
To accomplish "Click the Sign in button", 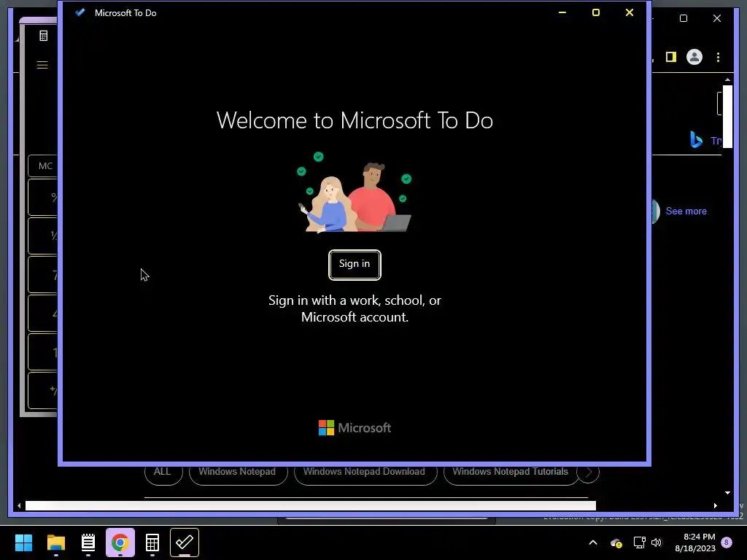I will (x=355, y=265).
